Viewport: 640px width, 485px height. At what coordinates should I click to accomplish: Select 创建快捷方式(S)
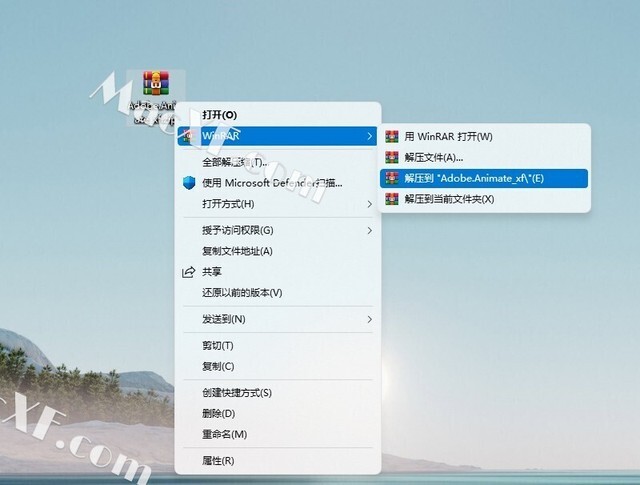point(278,393)
